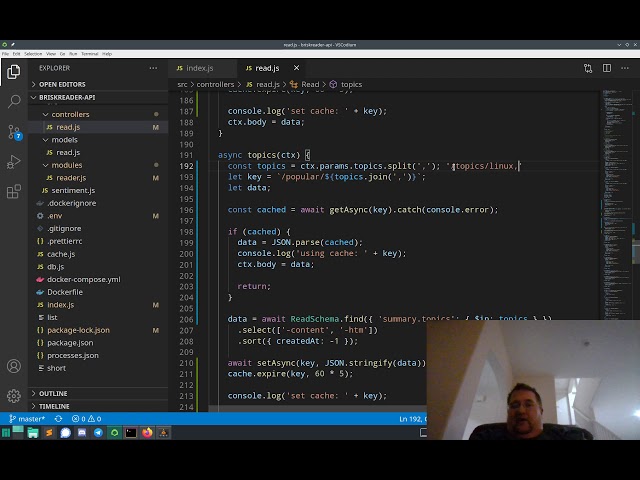640x480 pixels.
Task: Collapse the models folder
Action: click(64, 140)
